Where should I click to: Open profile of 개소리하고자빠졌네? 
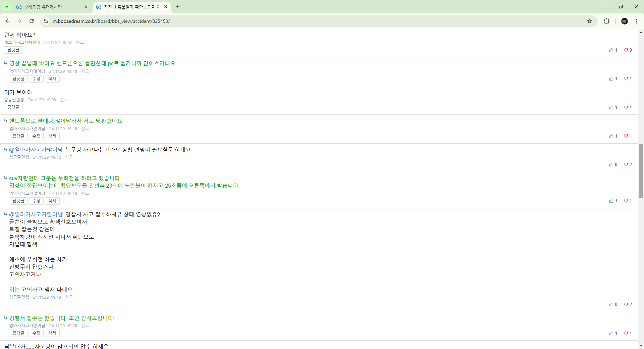(22, 42)
